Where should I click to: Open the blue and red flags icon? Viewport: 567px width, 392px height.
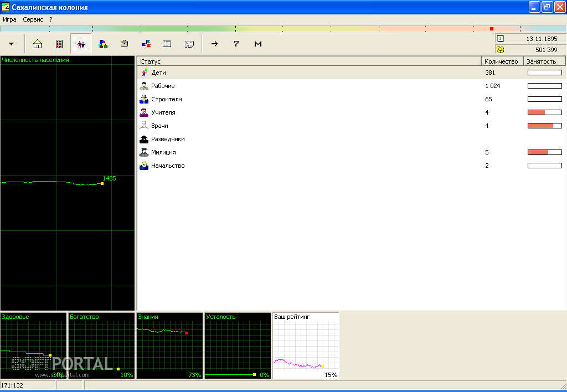[x=146, y=44]
